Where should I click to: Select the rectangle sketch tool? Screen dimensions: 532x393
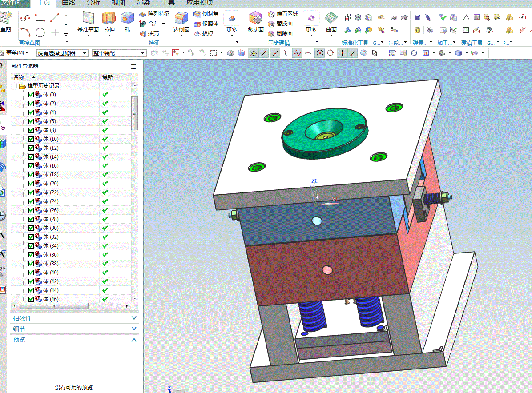[x=40, y=18]
